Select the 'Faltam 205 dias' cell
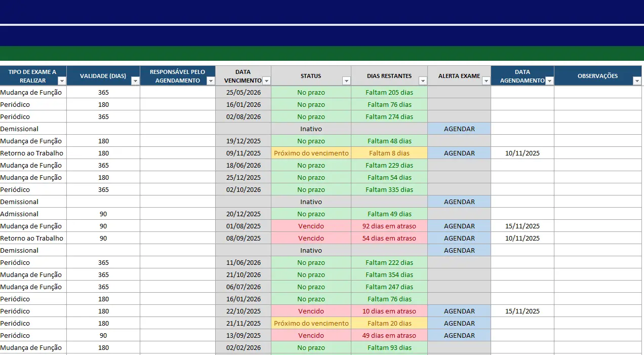 point(389,92)
